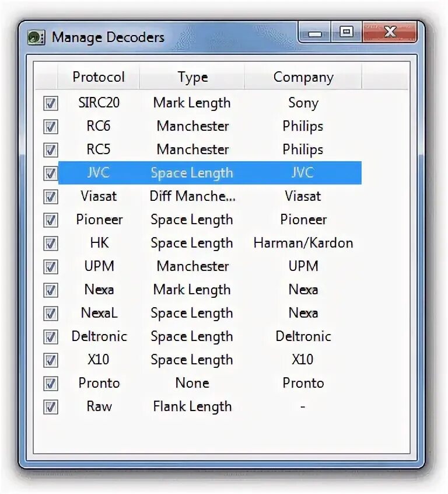This screenshot has width=448, height=494.
Task: Click the Diff Manche... type cell
Action: [192, 196]
